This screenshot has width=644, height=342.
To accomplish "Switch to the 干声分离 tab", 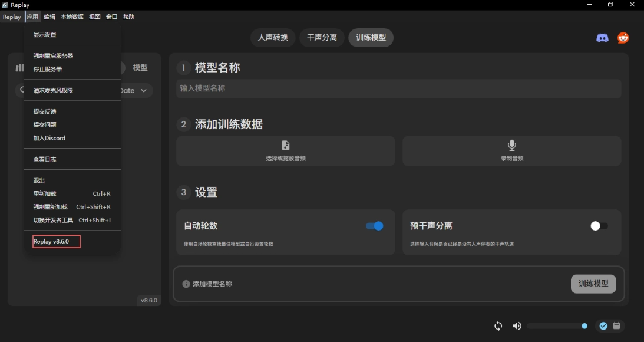I will pyautogui.click(x=322, y=38).
